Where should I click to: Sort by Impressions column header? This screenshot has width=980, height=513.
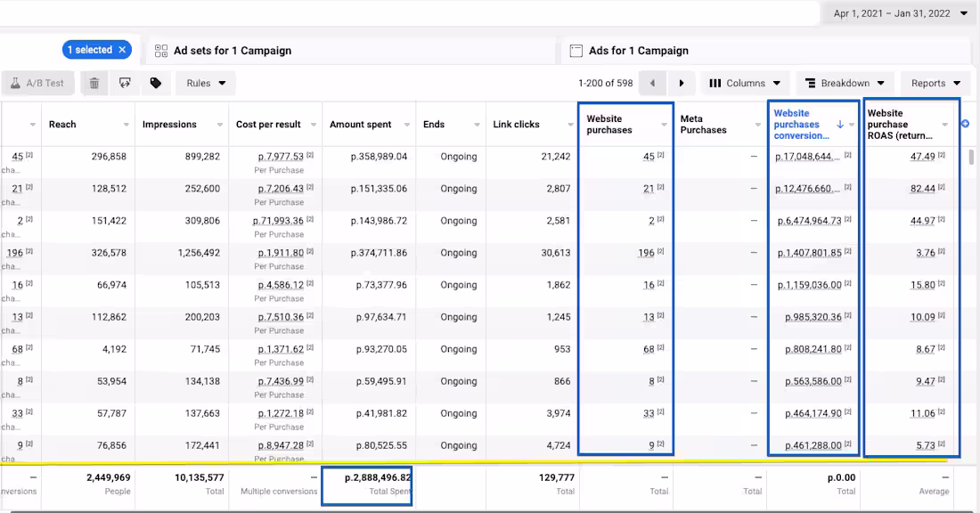169,125
